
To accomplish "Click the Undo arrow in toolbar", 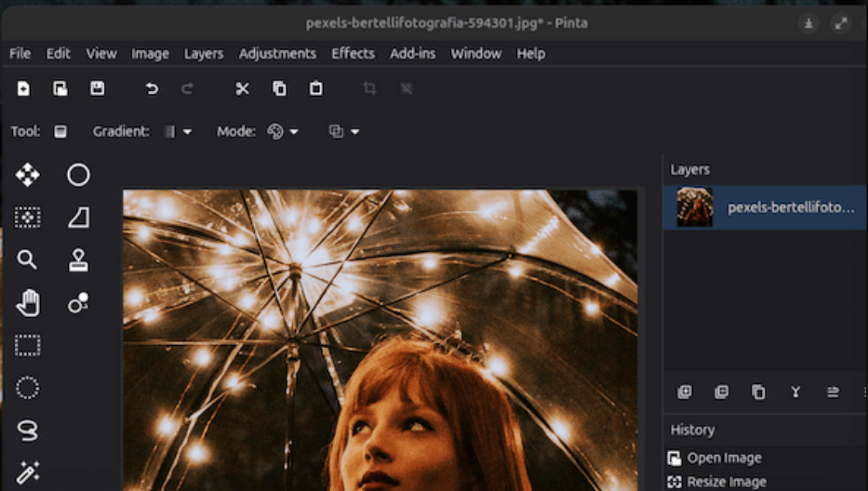I will [x=152, y=88].
